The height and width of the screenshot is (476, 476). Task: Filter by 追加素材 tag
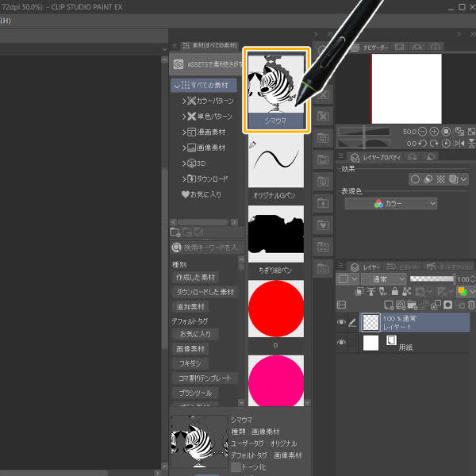[190, 307]
